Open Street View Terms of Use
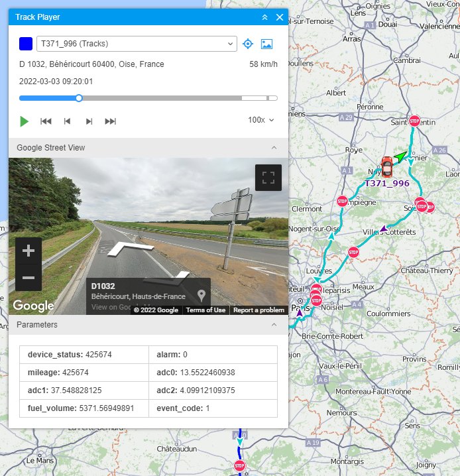The width and height of the screenshot is (460, 476). pos(205,310)
